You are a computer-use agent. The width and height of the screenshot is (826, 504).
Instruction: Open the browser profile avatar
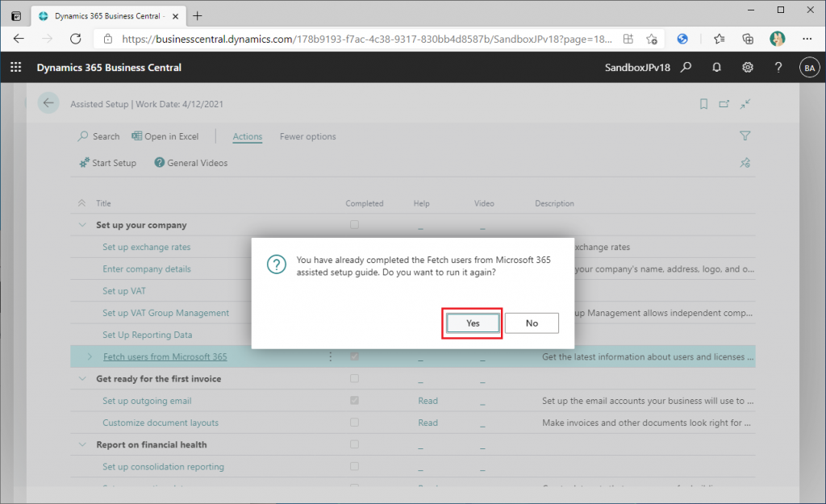[x=777, y=39]
